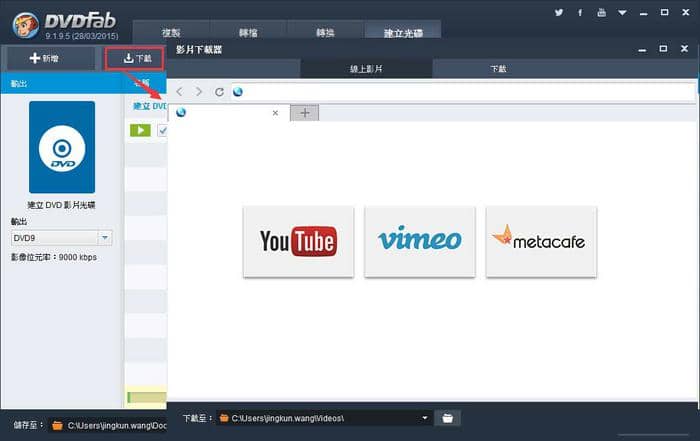Expand the download path dropdown
This screenshot has width=700, height=441.
425,418
